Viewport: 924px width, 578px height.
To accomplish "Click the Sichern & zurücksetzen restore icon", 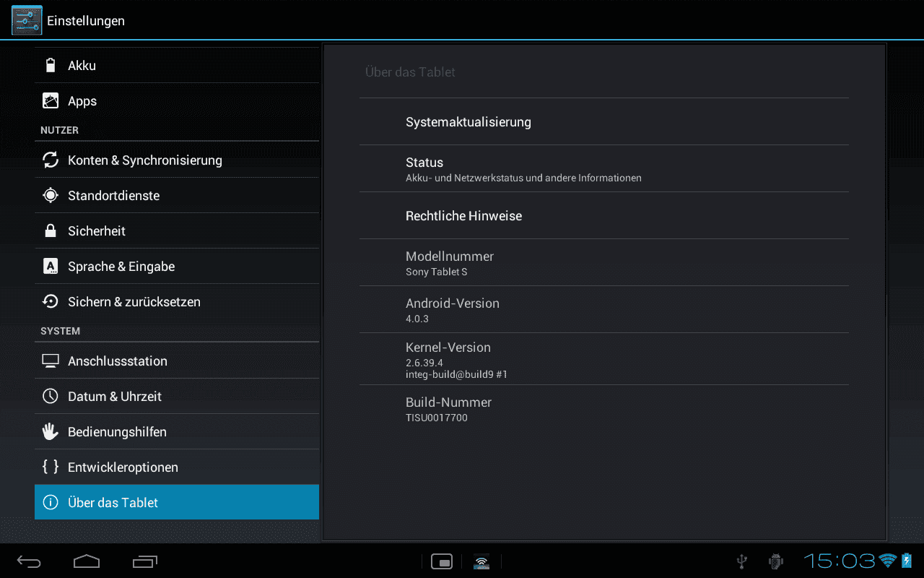I will (51, 301).
